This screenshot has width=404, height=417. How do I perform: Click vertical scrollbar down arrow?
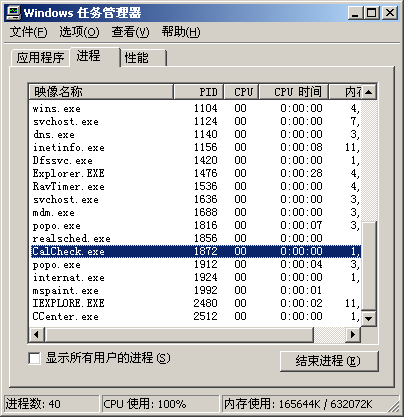[369, 319]
